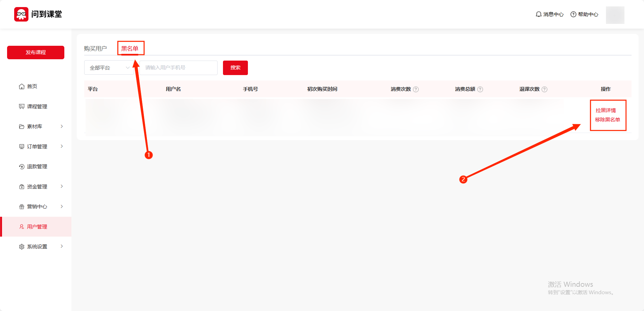The image size is (644, 311).
Task: Click the 资金管理 sidebar icon
Action: pyautogui.click(x=22, y=186)
